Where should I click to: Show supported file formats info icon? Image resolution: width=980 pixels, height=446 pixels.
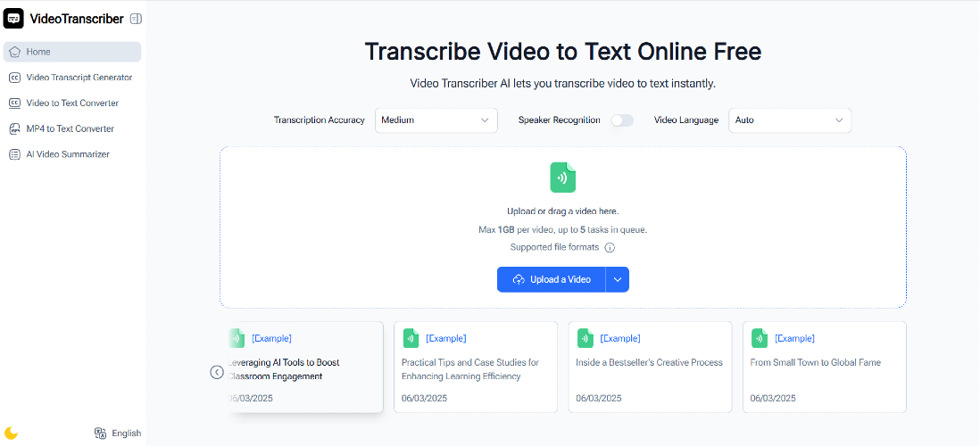pyautogui.click(x=610, y=247)
